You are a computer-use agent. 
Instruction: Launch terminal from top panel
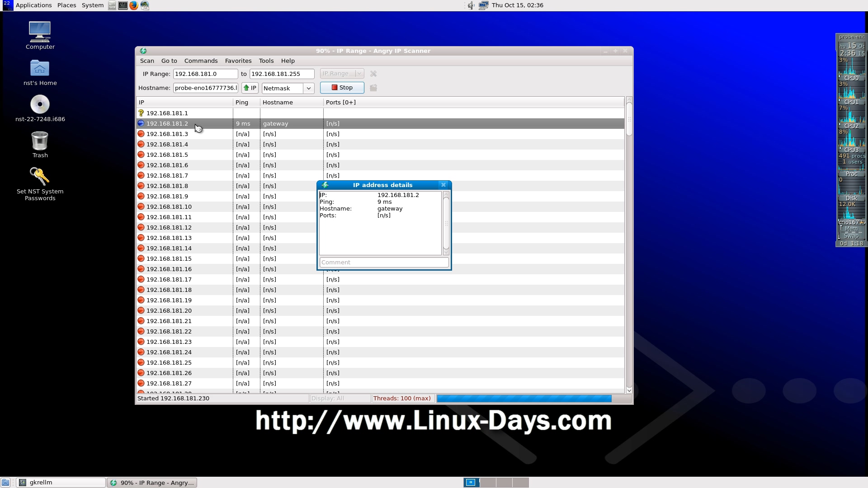(x=123, y=5)
